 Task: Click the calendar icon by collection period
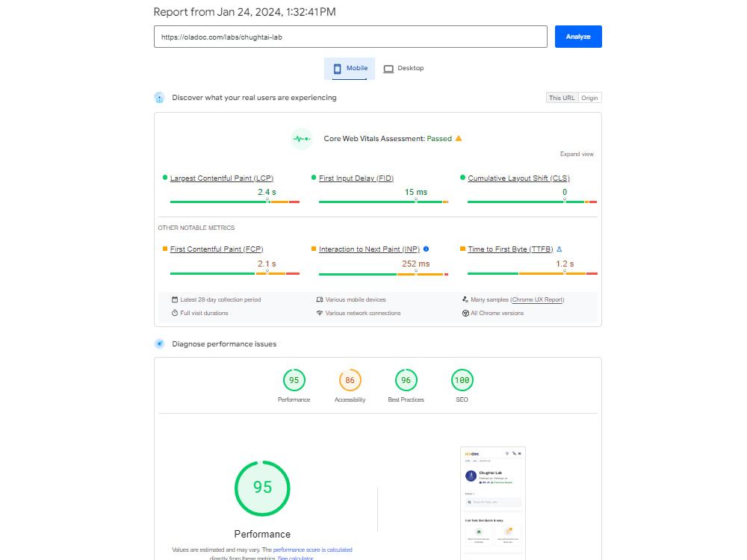pos(175,299)
